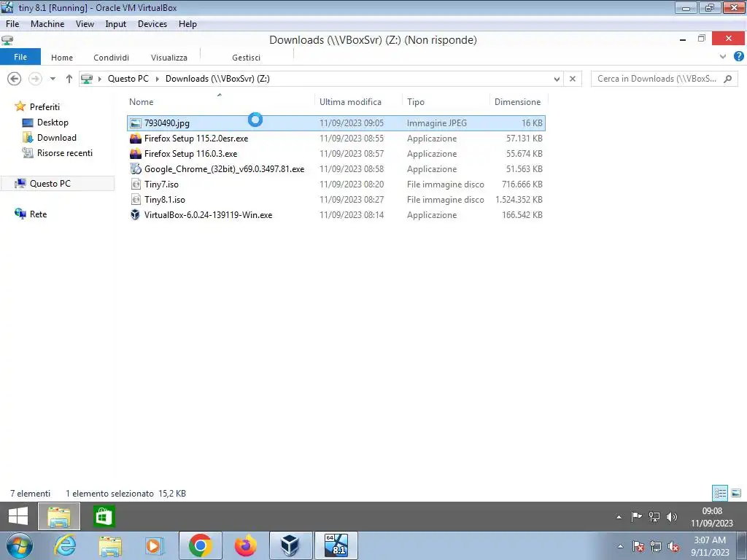Open Windows Media Player on host taskbar
Image resolution: width=747 pixels, height=560 pixels.
pos(154,545)
